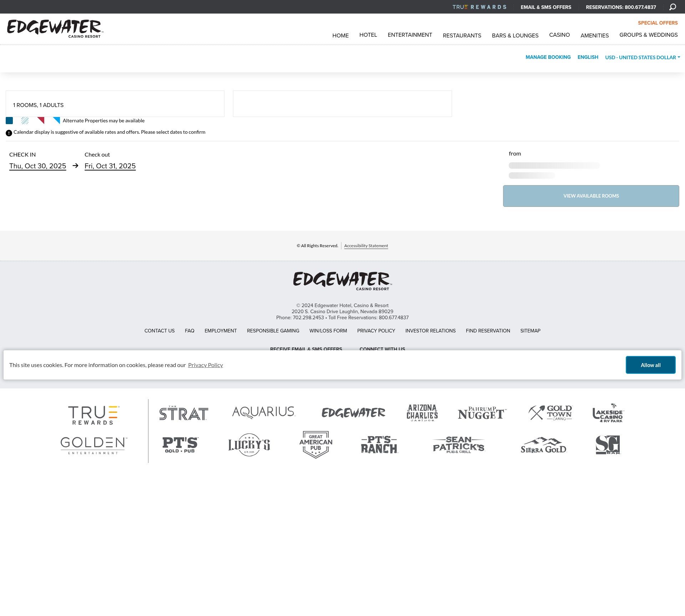
Task: Open the Sitemap footer link
Action: tap(530, 331)
